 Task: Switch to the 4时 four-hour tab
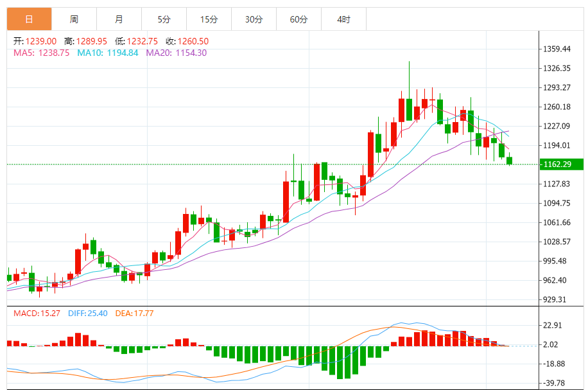point(343,19)
